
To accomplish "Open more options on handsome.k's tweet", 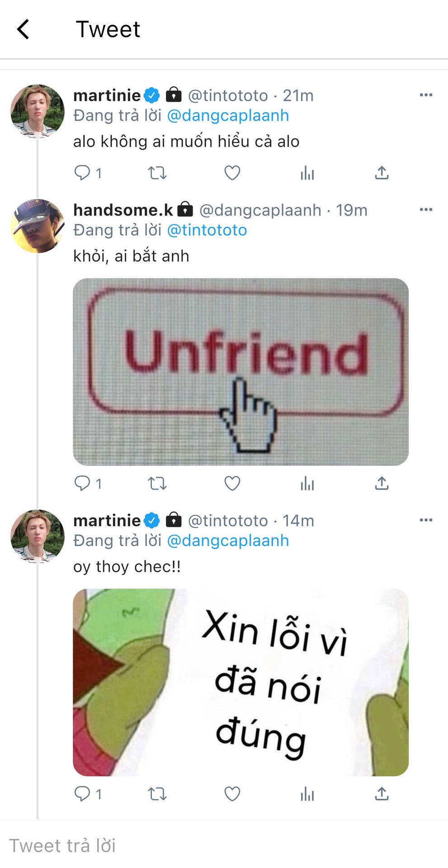I will (426, 210).
